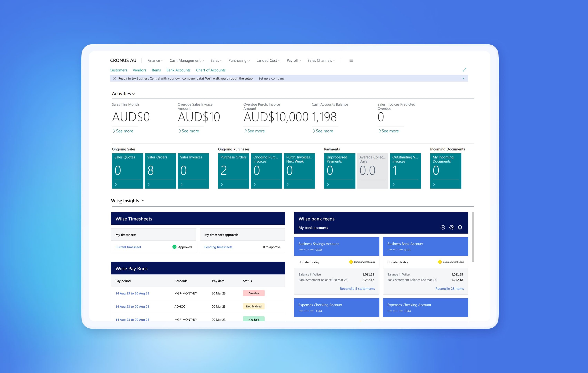The height and width of the screenshot is (373, 588).
Task: Expand the page with the diagonal arrows icon
Action: click(465, 70)
